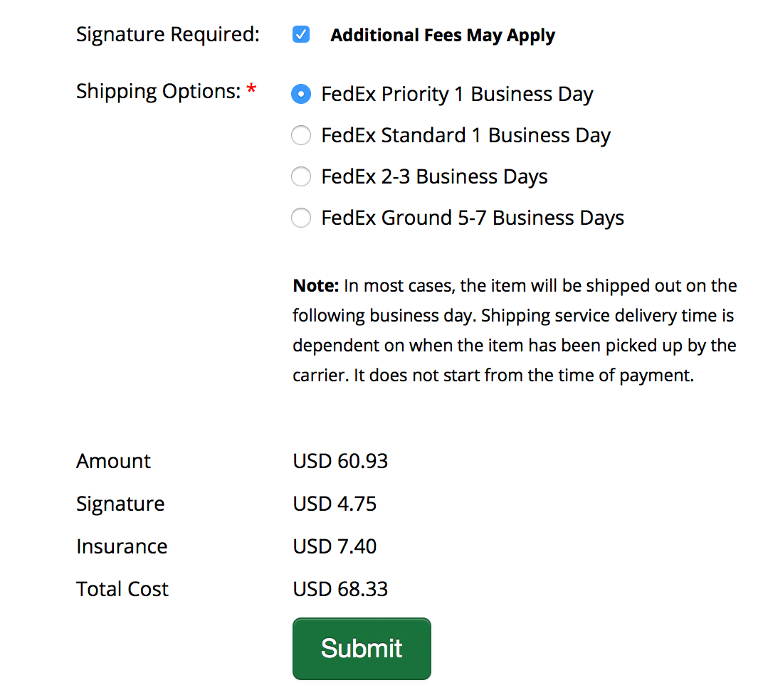Select FedEx Priority 1 Business Day option

click(x=300, y=94)
